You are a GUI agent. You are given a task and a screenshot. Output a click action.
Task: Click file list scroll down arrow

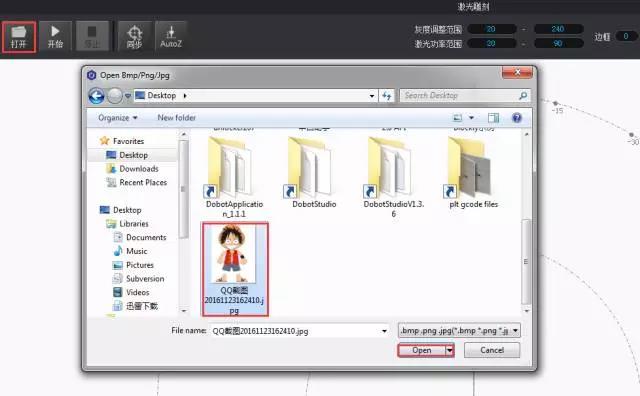pyautogui.click(x=526, y=311)
